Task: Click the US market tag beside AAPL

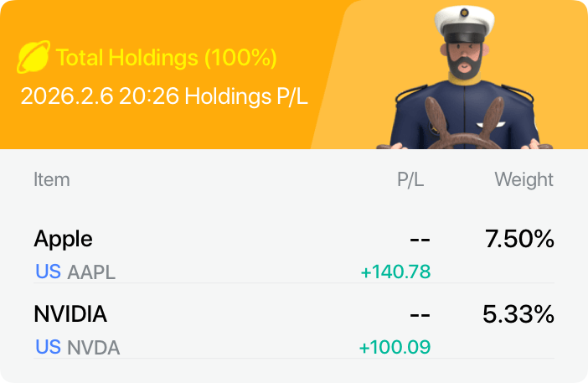Action: click(x=48, y=272)
